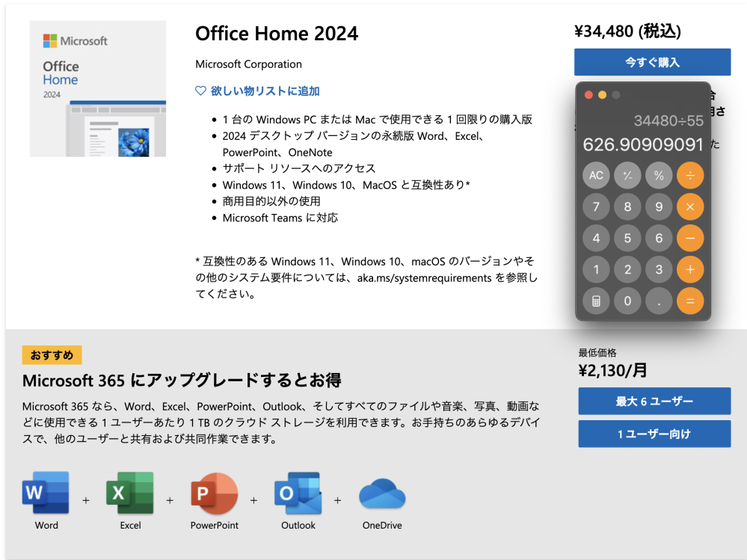The image size is (747, 560).
Task: Minimize the calculator with the yellow button
Action: (x=602, y=95)
